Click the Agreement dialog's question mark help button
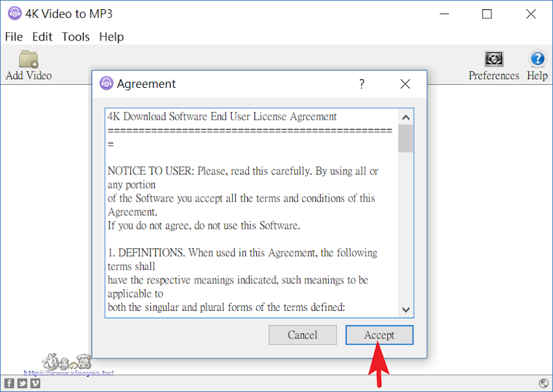 click(x=362, y=84)
